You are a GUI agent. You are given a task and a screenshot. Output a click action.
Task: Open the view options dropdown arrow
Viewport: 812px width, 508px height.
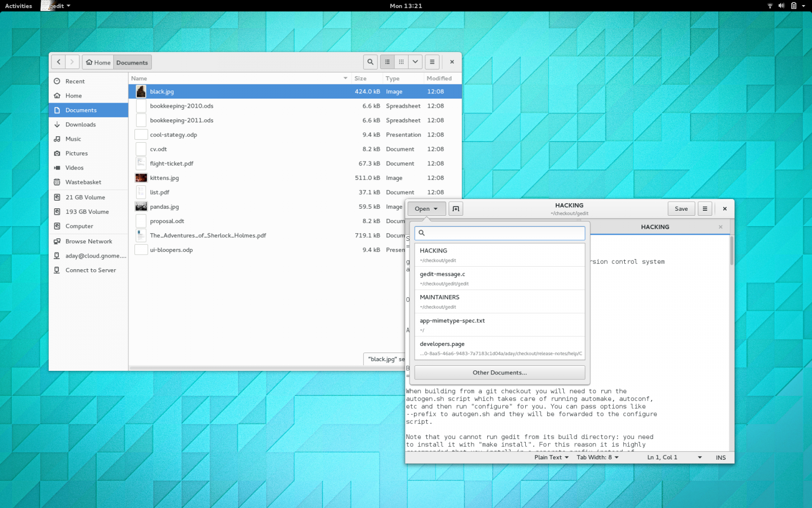coord(415,62)
